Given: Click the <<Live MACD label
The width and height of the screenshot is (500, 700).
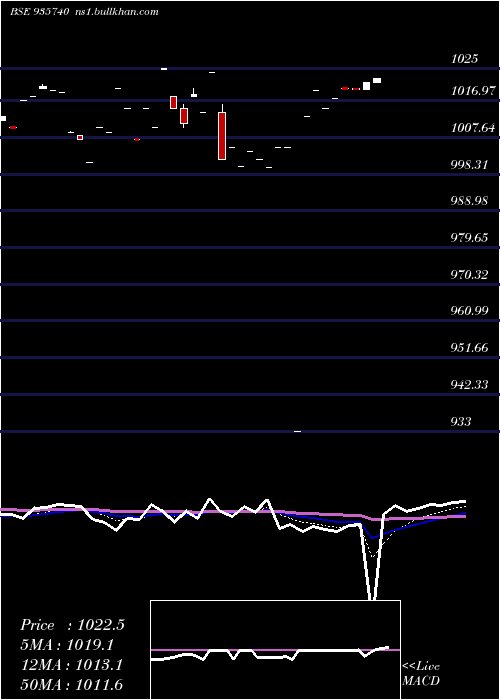Looking at the screenshot, I should [x=421, y=674].
